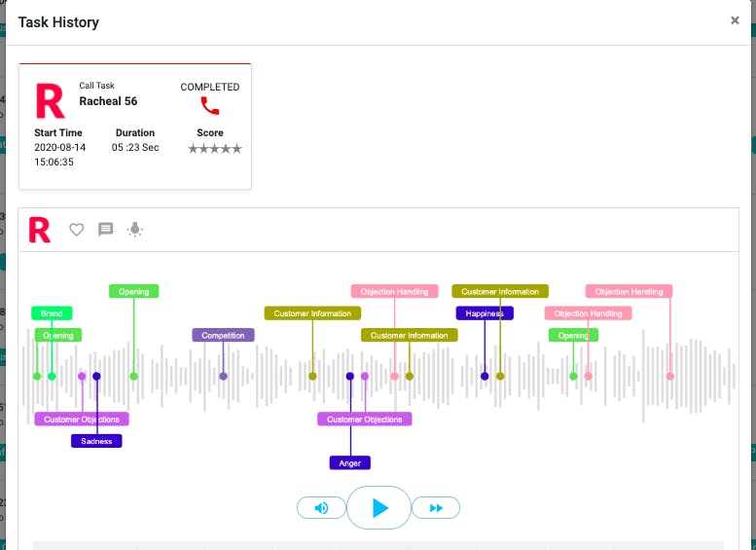Click the Competition tag on waveform
The image size is (756, 550).
click(223, 335)
